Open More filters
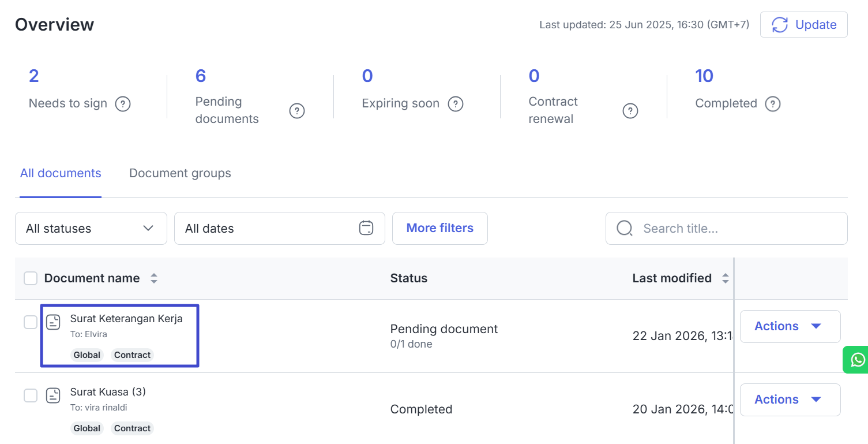 [439, 228]
